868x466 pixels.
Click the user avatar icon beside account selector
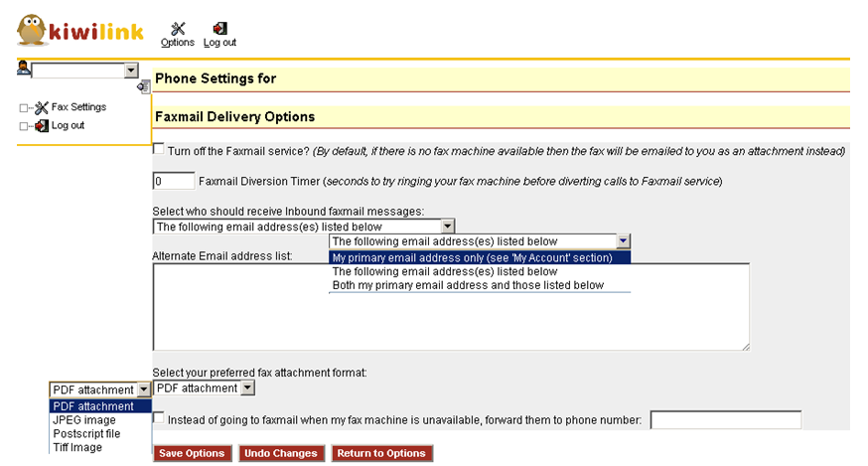[24, 69]
